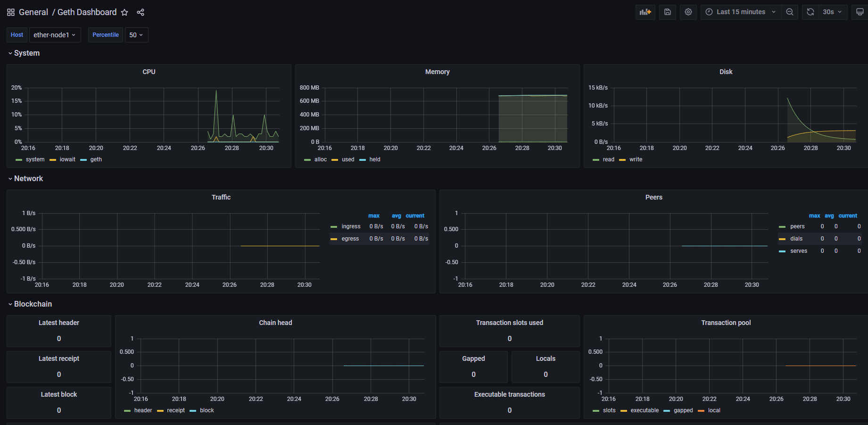Open the 30s refresh interval dropdown
Viewport: 868px width, 425px height.
pos(833,12)
